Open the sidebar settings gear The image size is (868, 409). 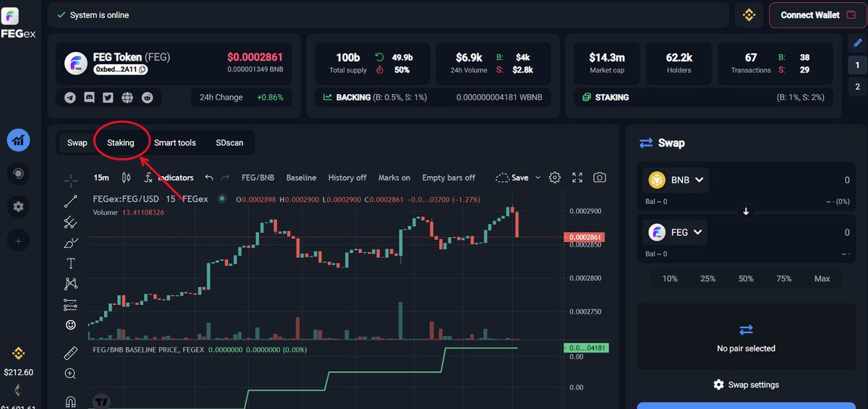pos(18,207)
